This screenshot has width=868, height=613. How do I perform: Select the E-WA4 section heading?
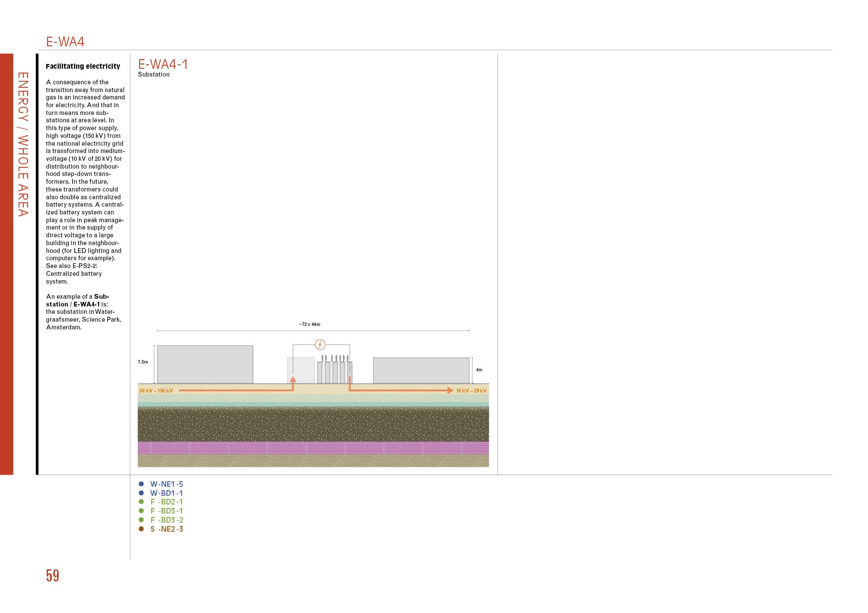(65, 42)
